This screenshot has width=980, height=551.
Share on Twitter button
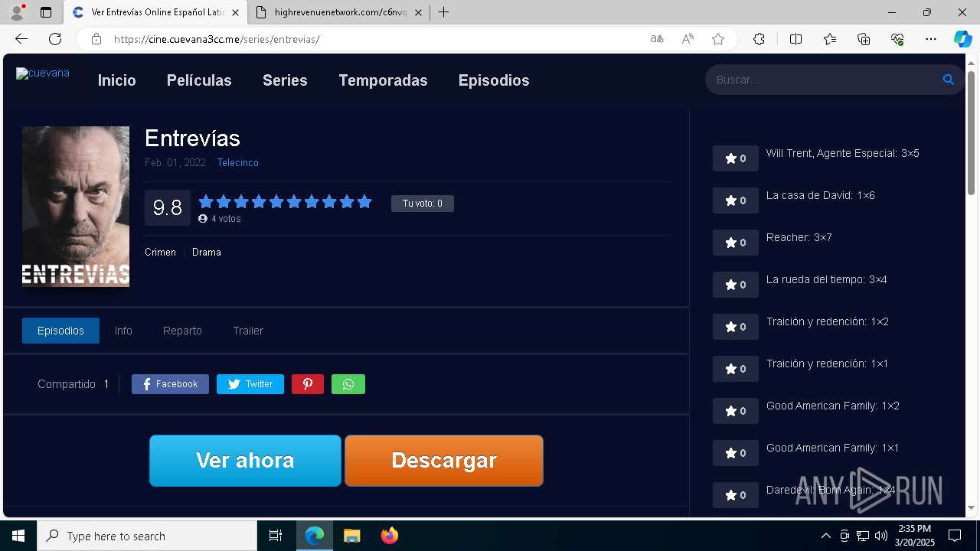(250, 384)
